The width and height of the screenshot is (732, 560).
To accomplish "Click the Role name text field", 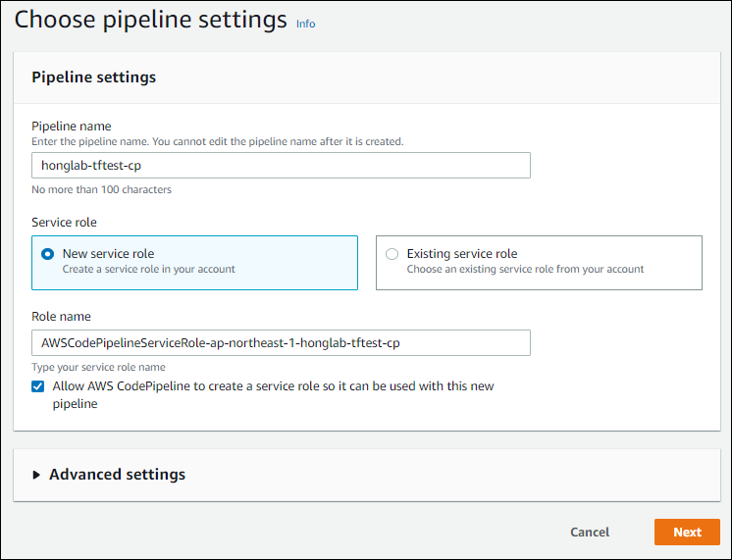I will click(281, 342).
